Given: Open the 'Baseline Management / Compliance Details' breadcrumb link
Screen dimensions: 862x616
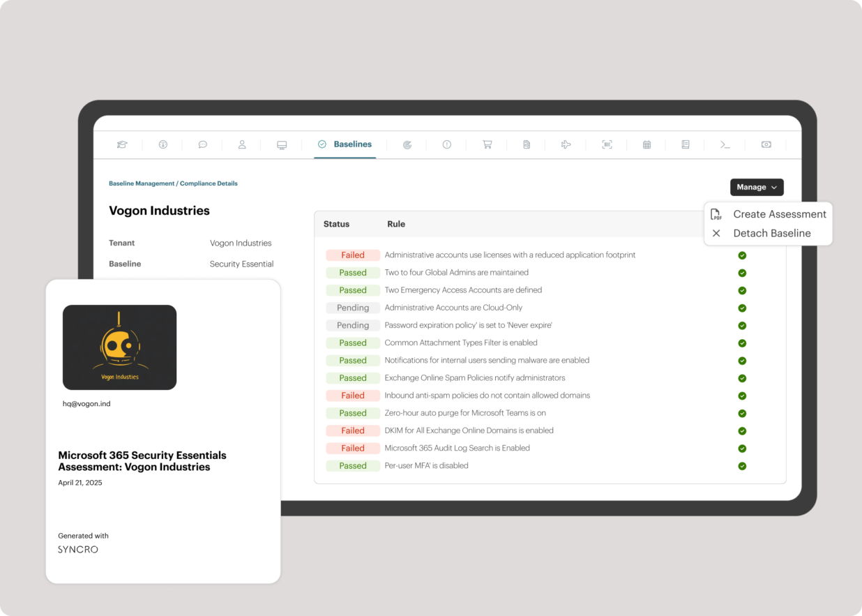Looking at the screenshot, I should coord(173,183).
